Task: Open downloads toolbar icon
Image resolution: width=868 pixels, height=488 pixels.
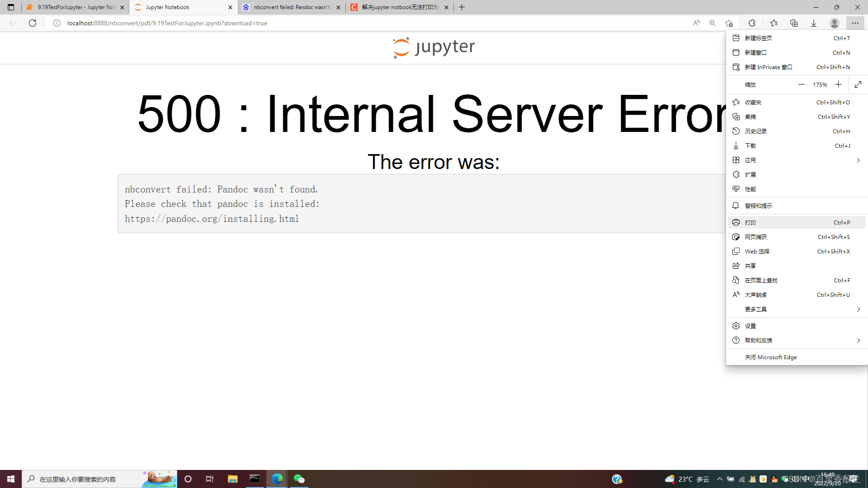Action: point(814,23)
